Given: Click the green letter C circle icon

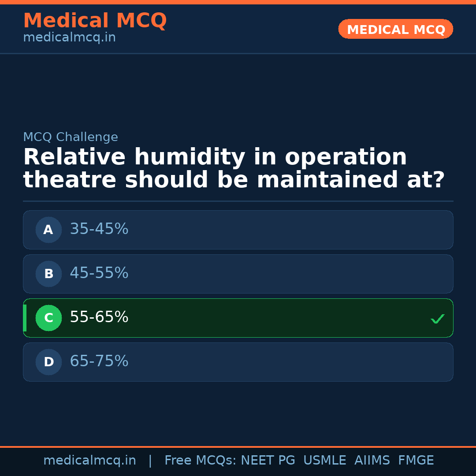Looking at the screenshot, I should (48, 318).
